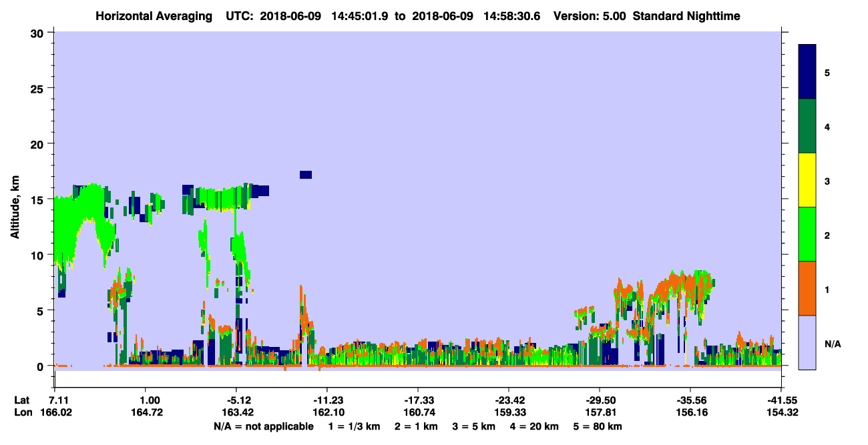
Task: Click the longitude value 166.02
Action: pyautogui.click(x=56, y=413)
